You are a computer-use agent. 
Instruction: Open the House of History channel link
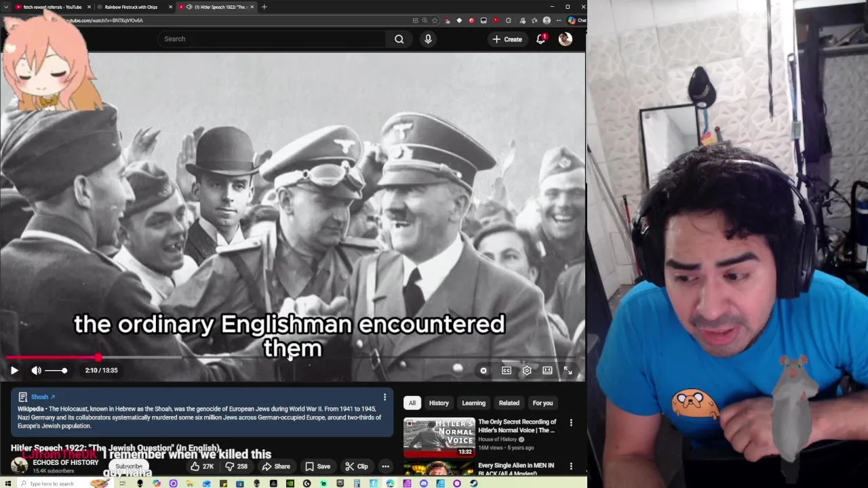tap(497, 439)
